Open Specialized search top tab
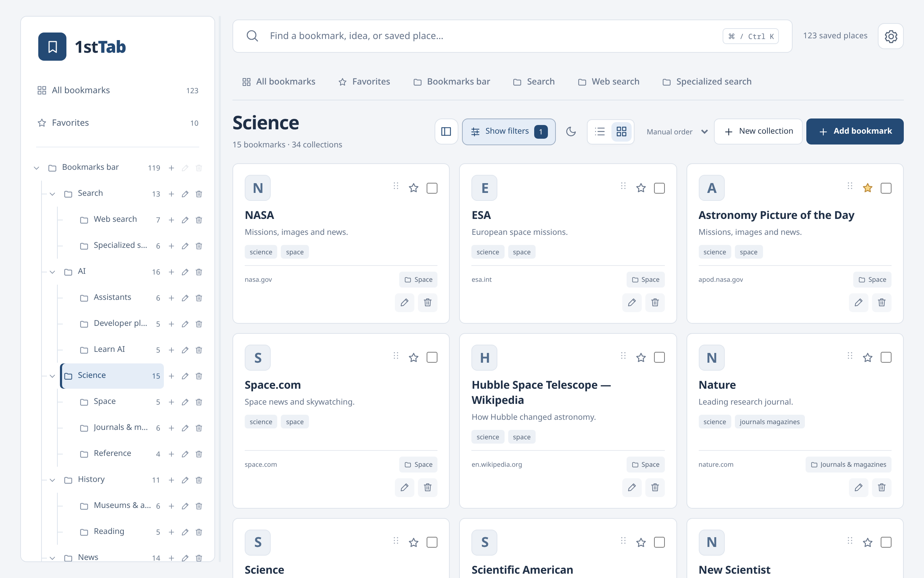 (707, 81)
